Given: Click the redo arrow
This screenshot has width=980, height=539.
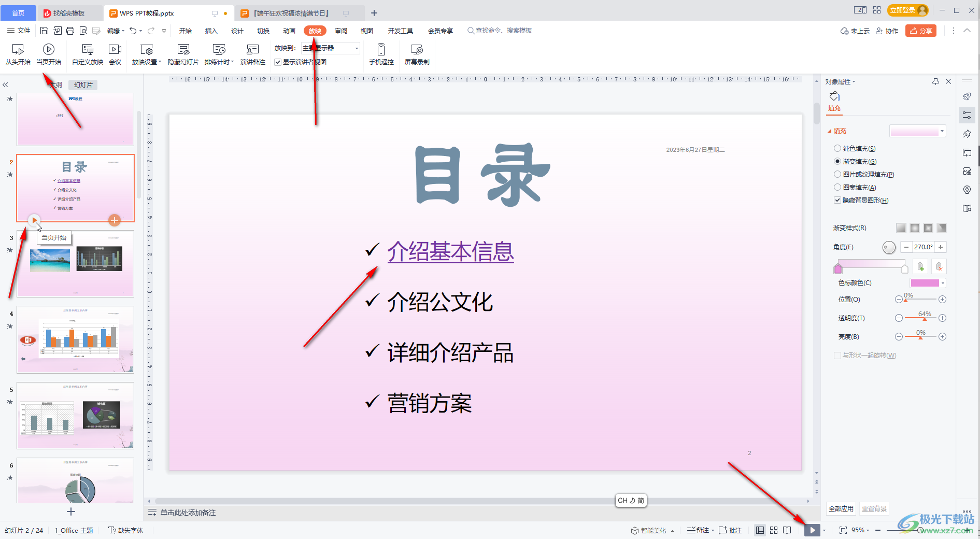Looking at the screenshot, I should [x=151, y=31].
